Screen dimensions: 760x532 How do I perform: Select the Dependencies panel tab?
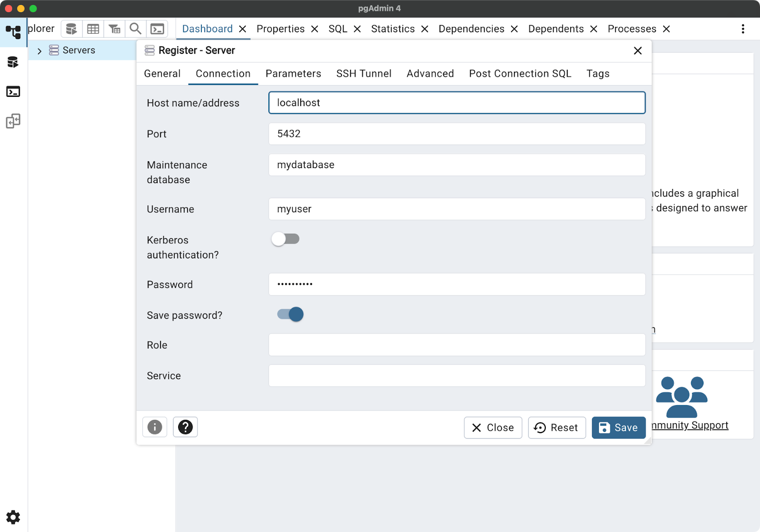pyautogui.click(x=471, y=29)
